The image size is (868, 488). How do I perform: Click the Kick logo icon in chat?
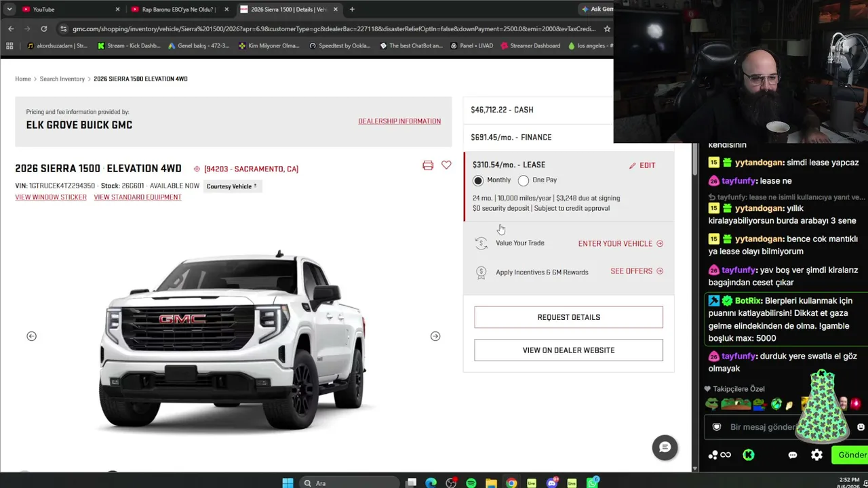pyautogui.click(x=749, y=455)
